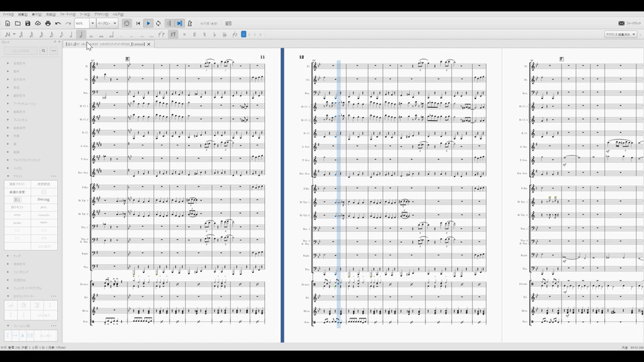Open the 表示 menu
Screen dimensions: 644x362
point(36,14)
